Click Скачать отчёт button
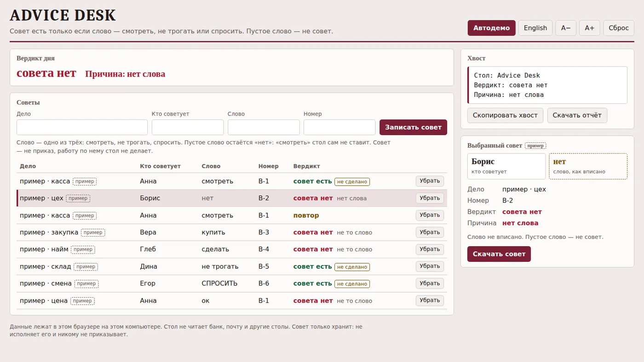 (577, 115)
